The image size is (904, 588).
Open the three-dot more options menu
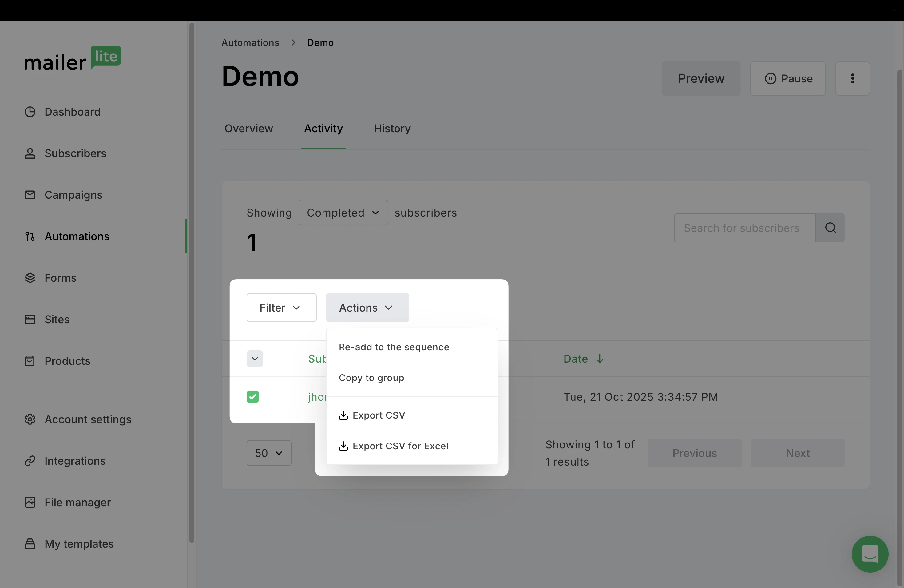point(852,79)
